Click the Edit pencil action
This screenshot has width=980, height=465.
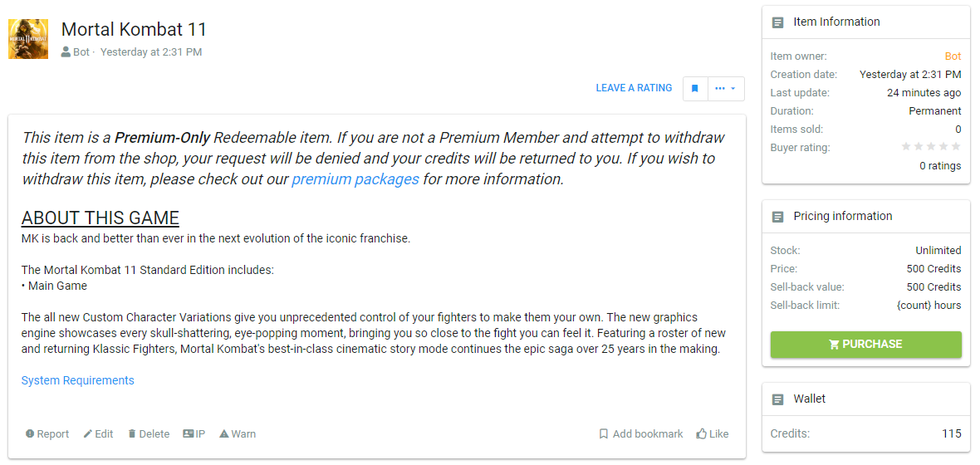coord(98,433)
